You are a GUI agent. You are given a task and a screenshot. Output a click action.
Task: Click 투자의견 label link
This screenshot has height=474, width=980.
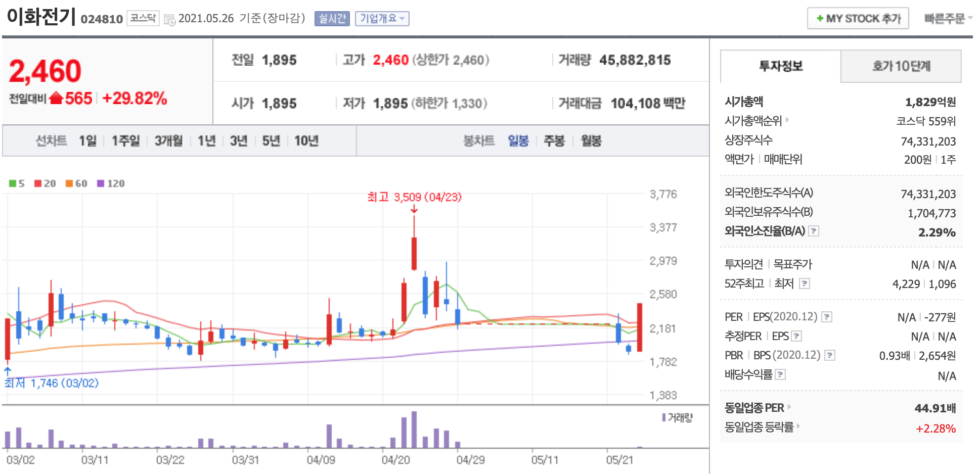(743, 264)
